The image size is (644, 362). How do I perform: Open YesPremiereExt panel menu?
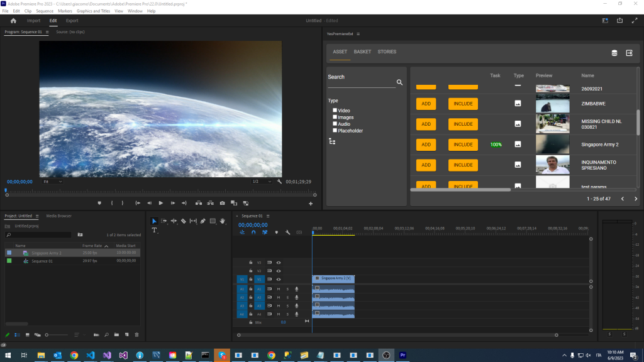[x=358, y=34]
